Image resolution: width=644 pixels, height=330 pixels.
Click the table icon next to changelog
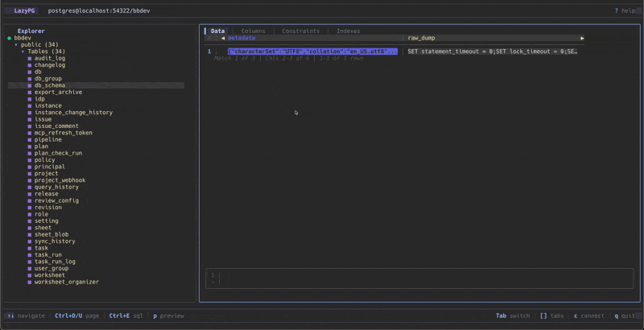pos(31,64)
